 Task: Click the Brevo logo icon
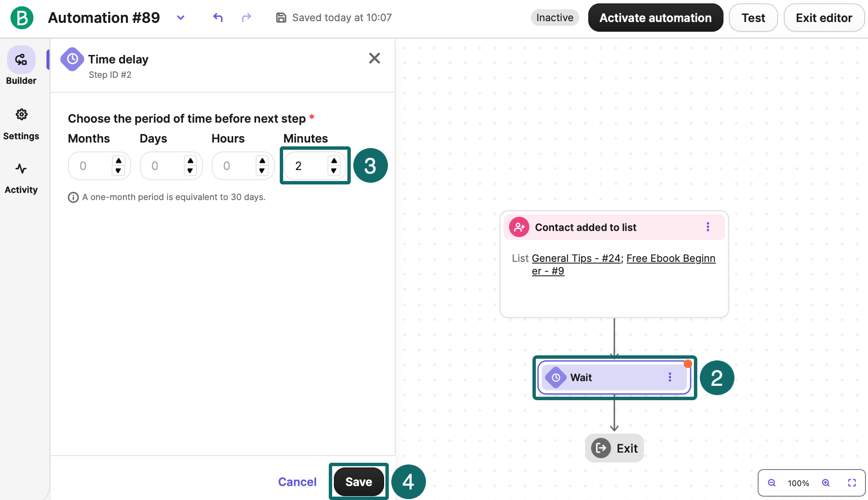pyautogui.click(x=22, y=18)
